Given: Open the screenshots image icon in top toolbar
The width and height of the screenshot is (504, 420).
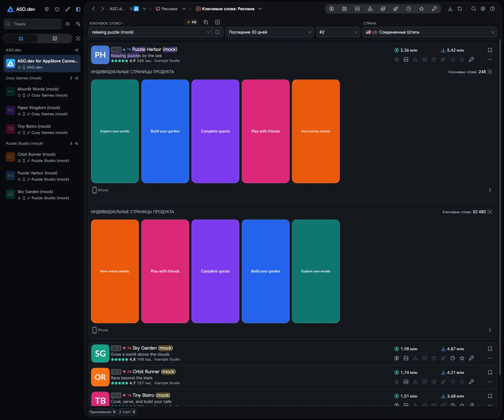Looking at the screenshot, I should coord(357,9).
